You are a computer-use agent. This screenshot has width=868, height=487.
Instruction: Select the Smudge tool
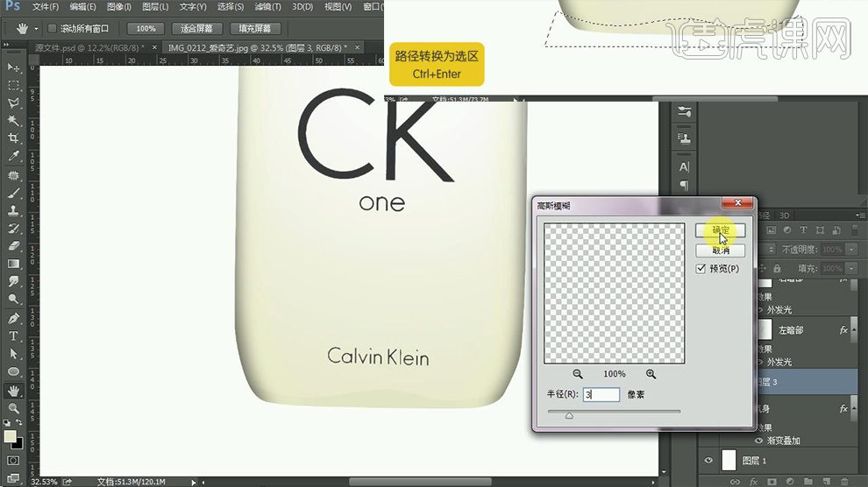[x=13, y=281]
